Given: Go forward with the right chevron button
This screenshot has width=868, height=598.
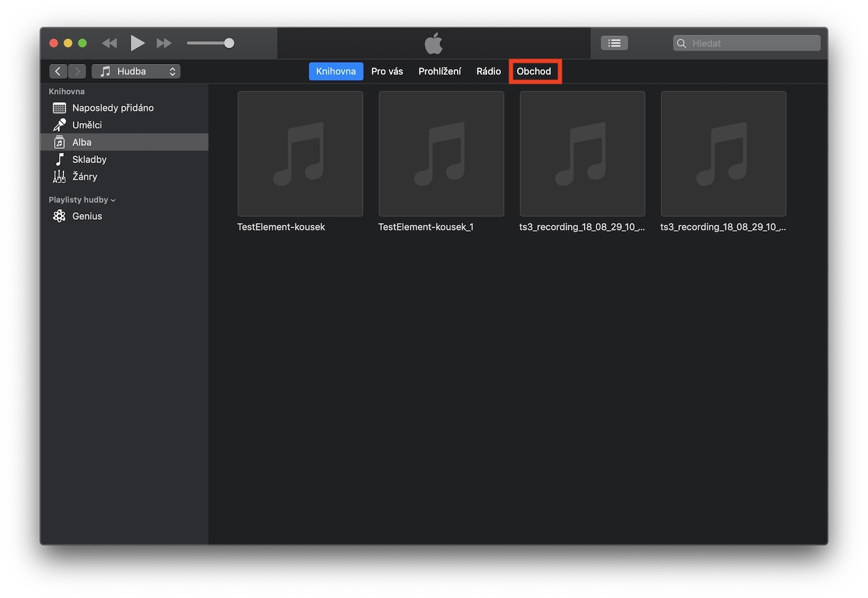Looking at the screenshot, I should pyautogui.click(x=77, y=71).
